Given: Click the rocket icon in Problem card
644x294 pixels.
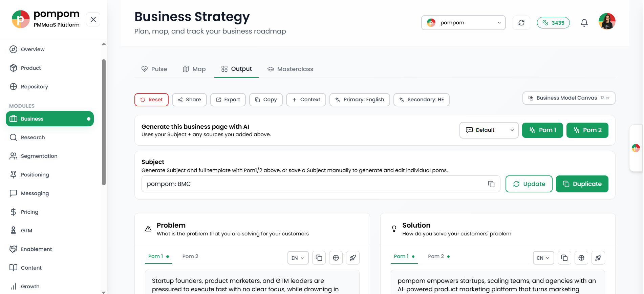Looking at the screenshot, I should [353, 258].
